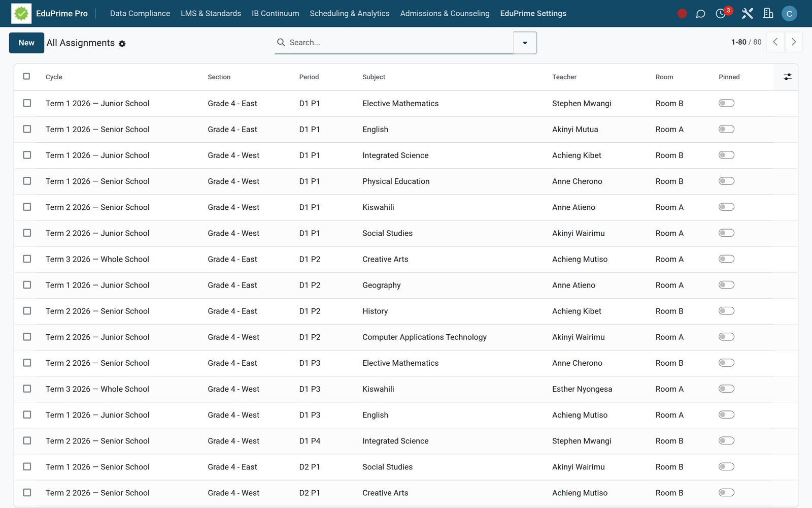Sort by the Cycle column header
The image size is (812, 508).
[54, 77]
